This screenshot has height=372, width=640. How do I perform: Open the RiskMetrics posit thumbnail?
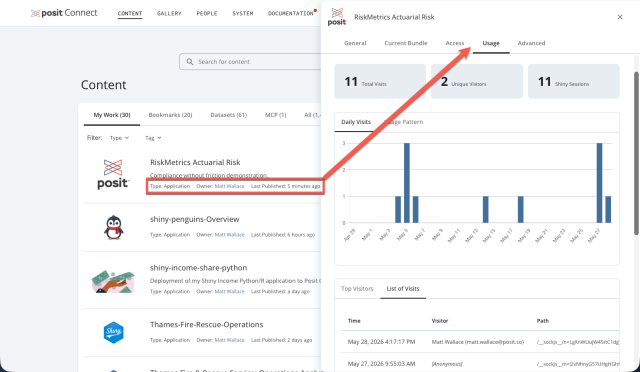(x=113, y=174)
